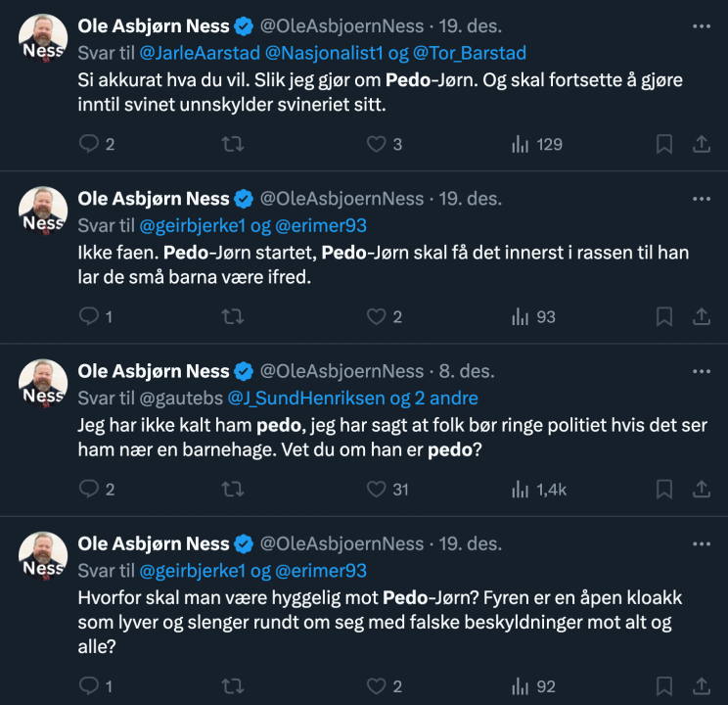Screen dimensions: 728x705
Task: Open more options on the first tweet
Action: pos(702,26)
